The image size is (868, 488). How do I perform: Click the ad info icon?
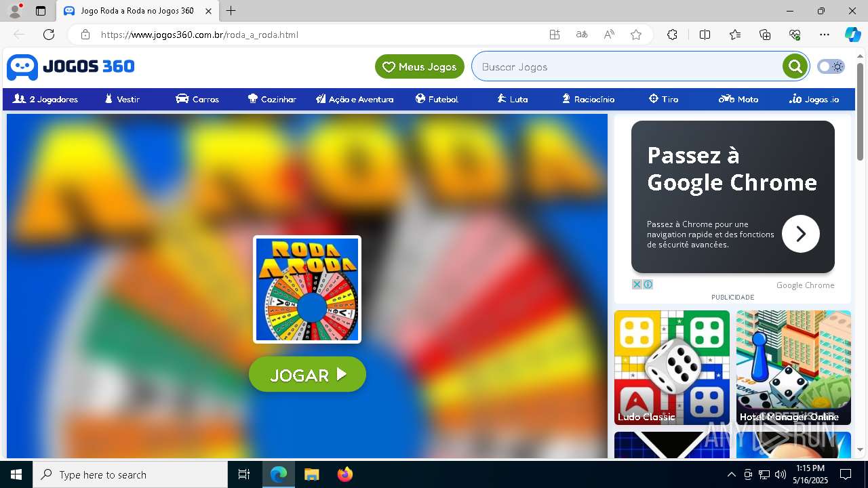pos(648,285)
